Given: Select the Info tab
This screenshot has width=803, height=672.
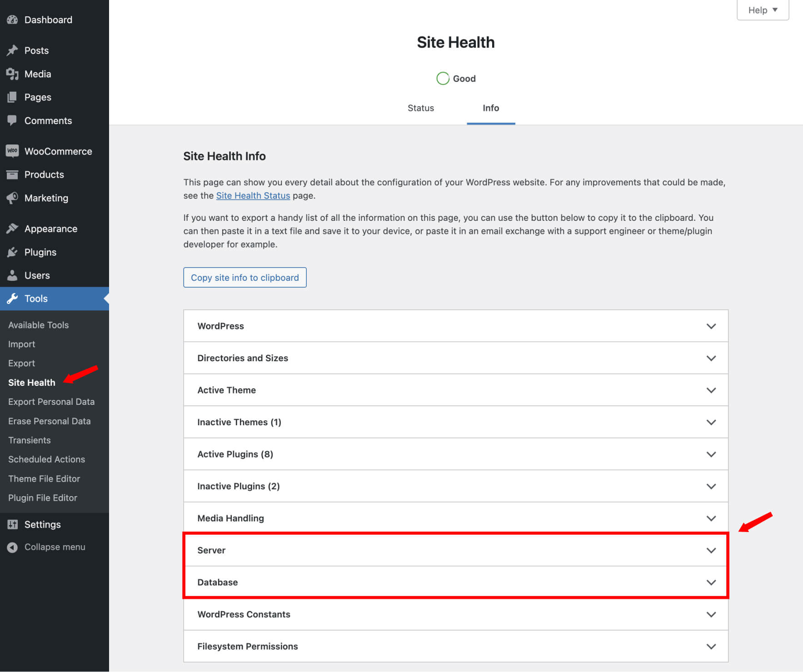Looking at the screenshot, I should point(491,108).
